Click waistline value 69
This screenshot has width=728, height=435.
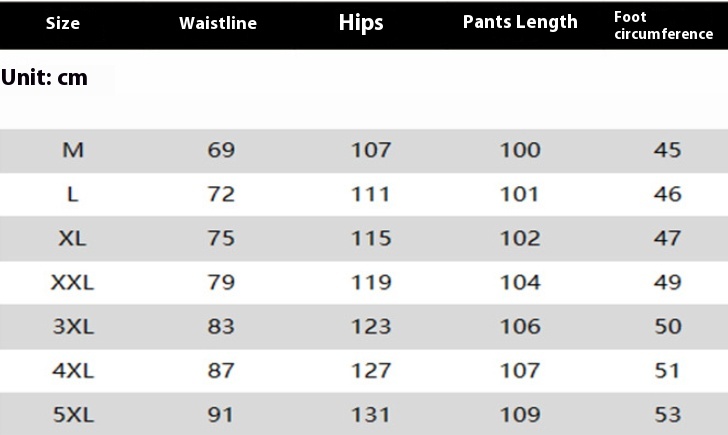pyautogui.click(x=221, y=151)
